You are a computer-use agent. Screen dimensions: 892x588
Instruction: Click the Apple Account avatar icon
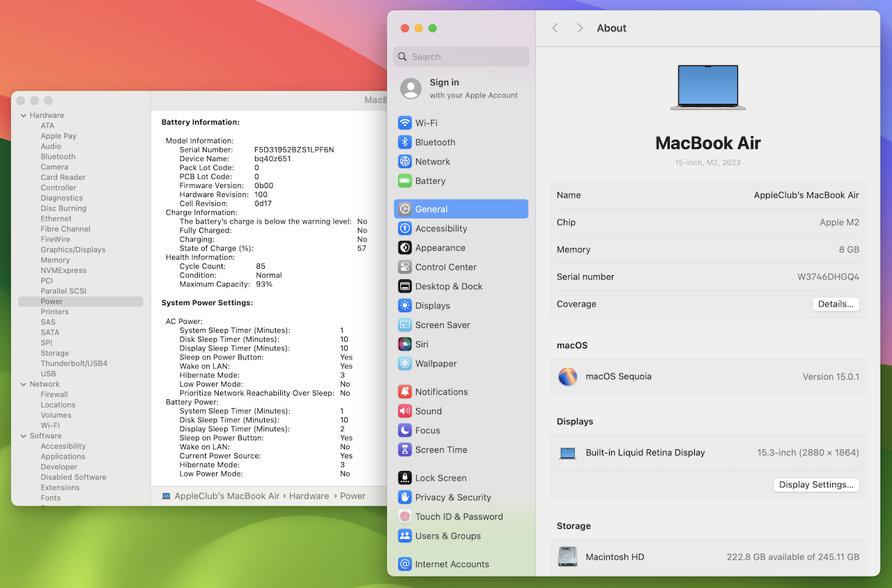tap(411, 88)
